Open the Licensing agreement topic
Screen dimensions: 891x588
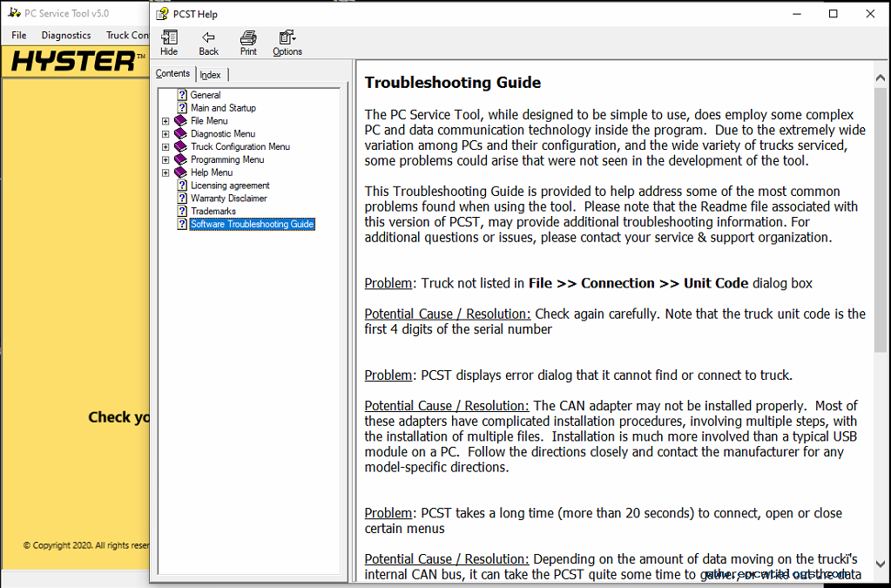pos(230,186)
